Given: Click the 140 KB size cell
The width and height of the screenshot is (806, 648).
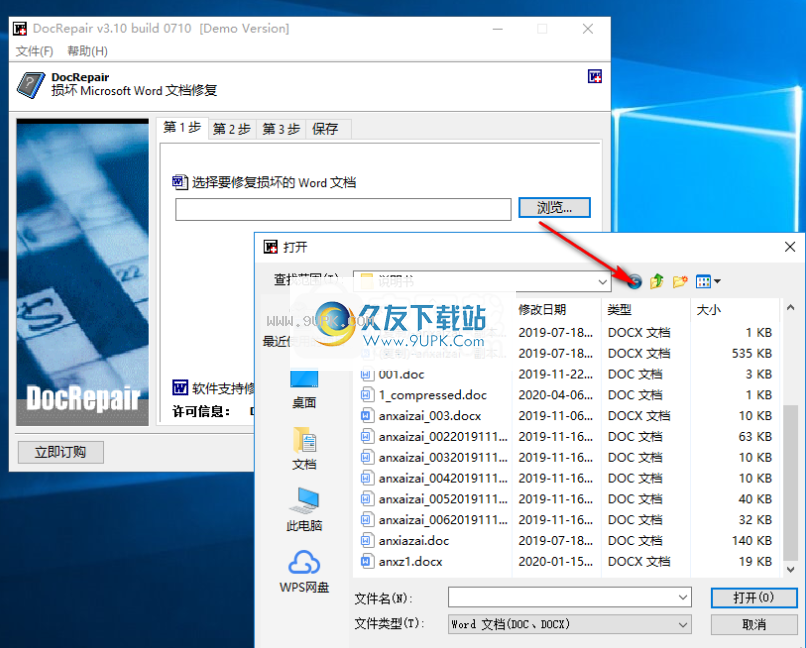Looking at the screenshot, I should pos(752,541).
